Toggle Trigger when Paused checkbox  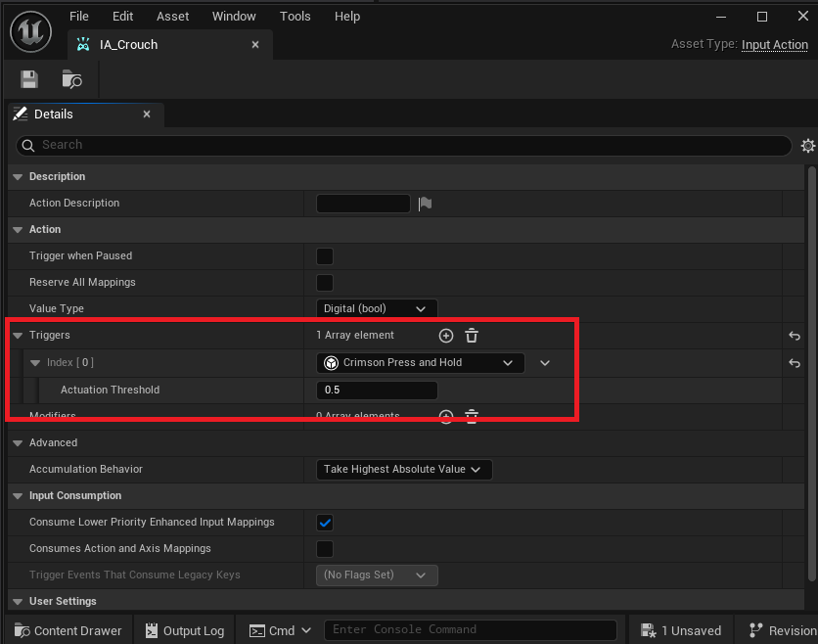[325, 256]
